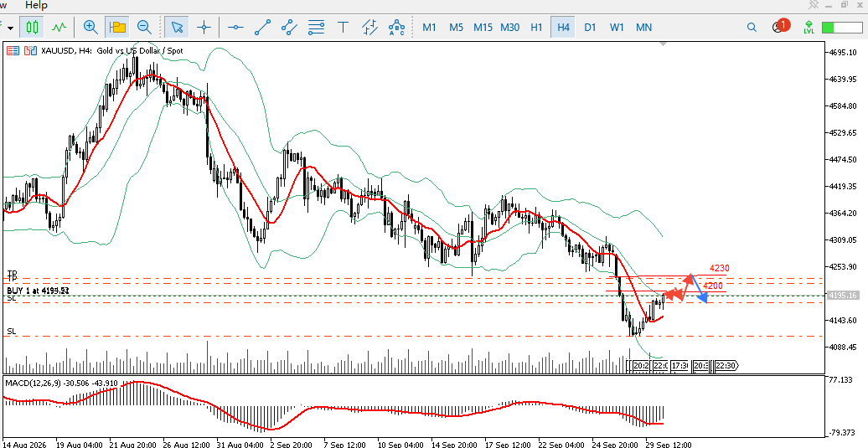Select the lowest SL level label
Image resolution: width=868 pixels, height=448 pixels.
12,332
